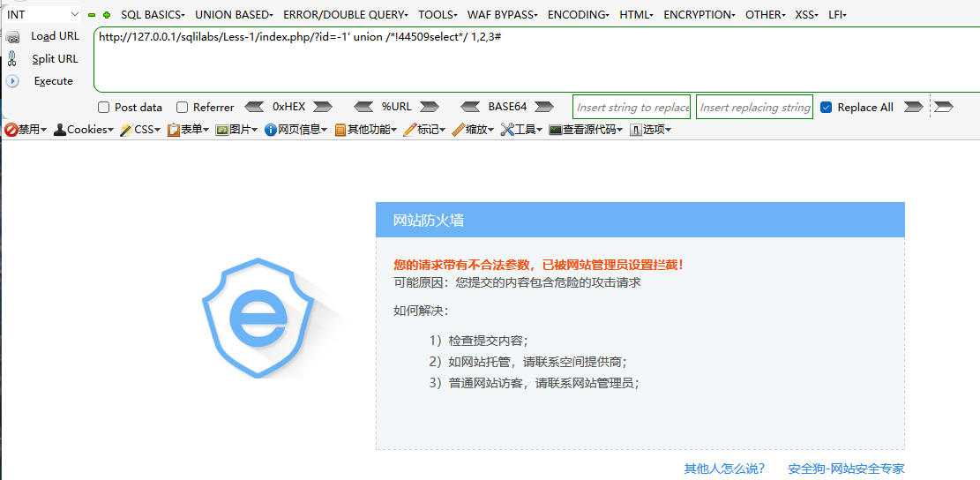
Task: Click the Cookies person icon
Action: (x=60, y=130)
